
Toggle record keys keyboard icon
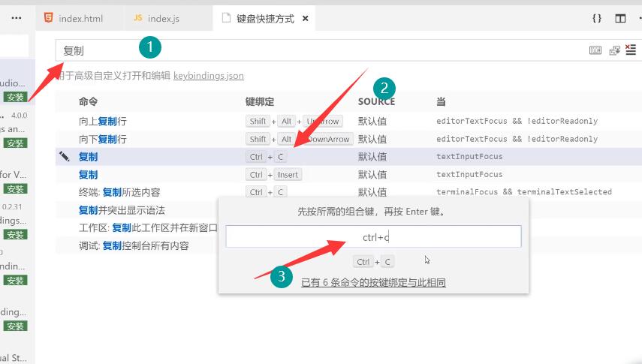point(595,50)
